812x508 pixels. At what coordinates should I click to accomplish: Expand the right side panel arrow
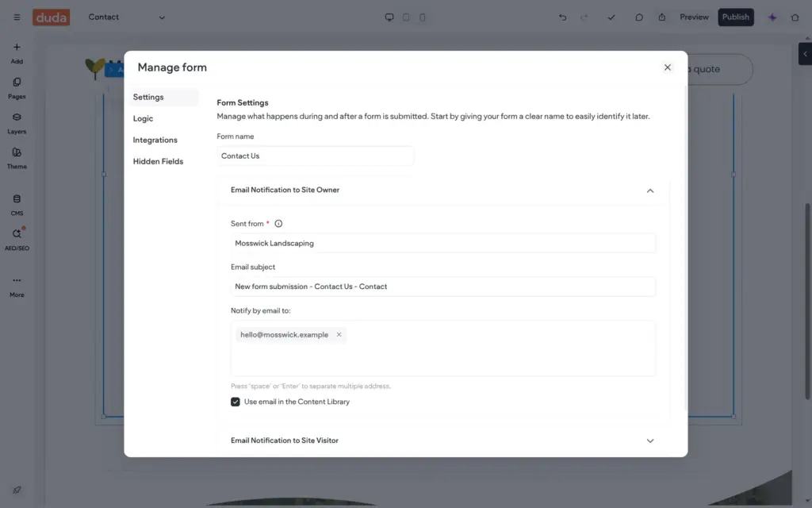pos(805,54)
